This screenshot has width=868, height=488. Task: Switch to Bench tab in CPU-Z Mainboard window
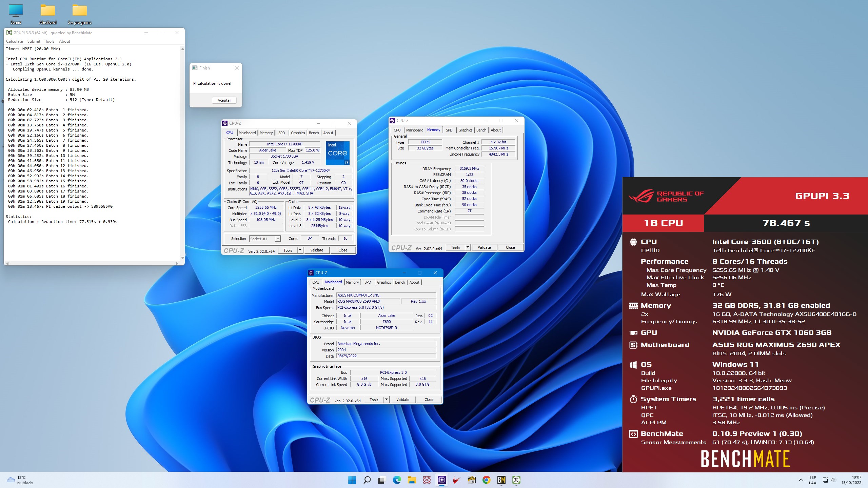pyautogui.click(x=400, y=282)
